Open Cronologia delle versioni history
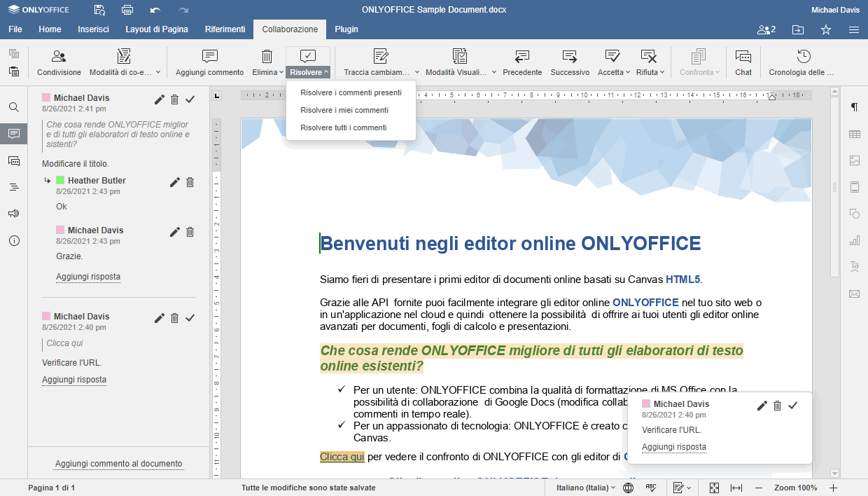This screenshot has height=496, width=868. point(803,62)
